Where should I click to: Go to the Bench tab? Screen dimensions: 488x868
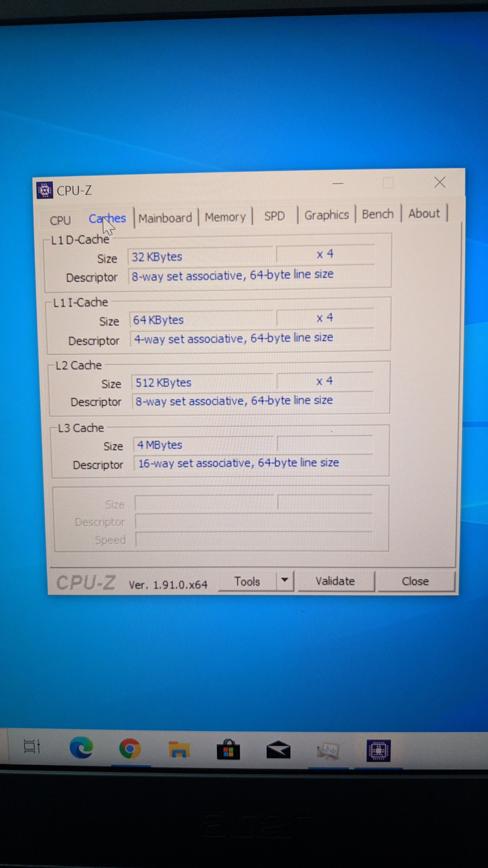(x=378, y=214)
